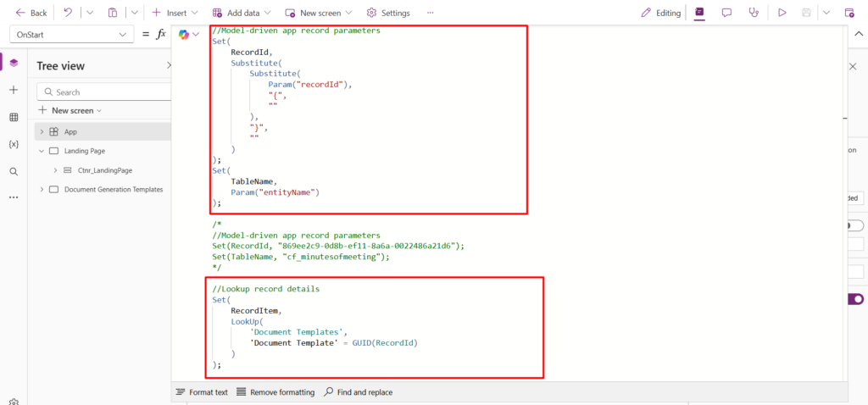The image size is (868, 405).
Task: Click the Tree view panel title
Action: pyautogui.click(x=61, y=66)
